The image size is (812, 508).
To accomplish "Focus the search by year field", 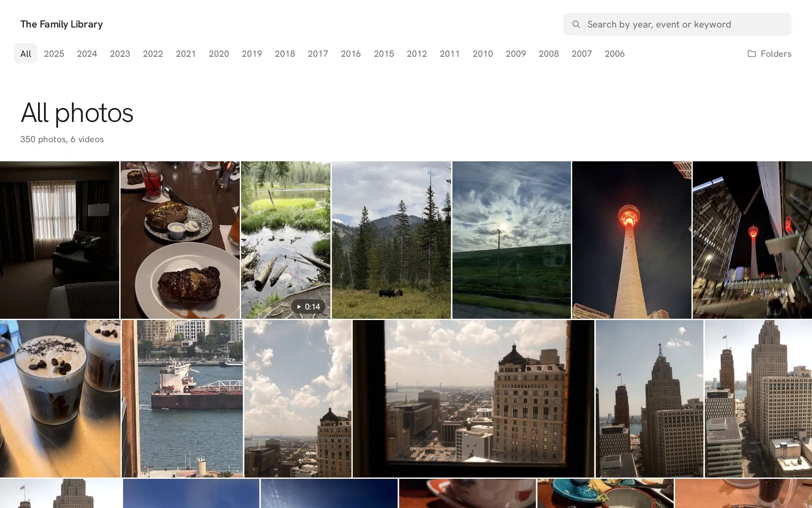I will point(677,24).
